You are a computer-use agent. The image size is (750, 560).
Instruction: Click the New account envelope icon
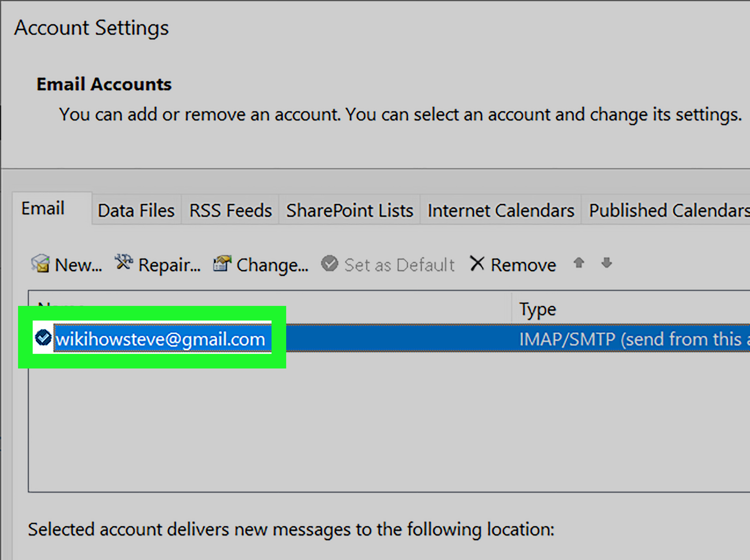point(40,263)
